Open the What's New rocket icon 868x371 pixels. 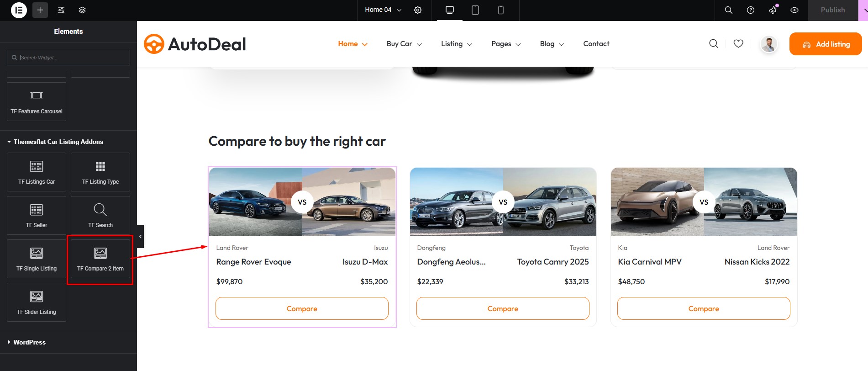[773, 10]
